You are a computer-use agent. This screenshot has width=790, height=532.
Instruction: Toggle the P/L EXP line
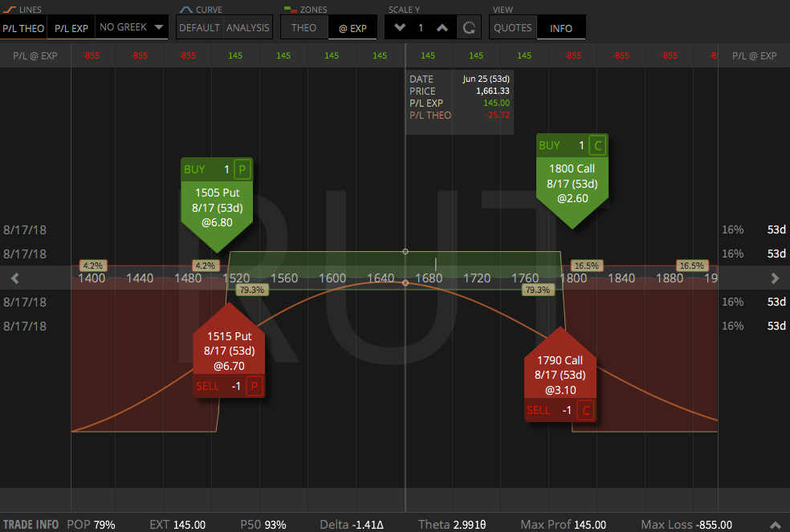tap(70, 27)
